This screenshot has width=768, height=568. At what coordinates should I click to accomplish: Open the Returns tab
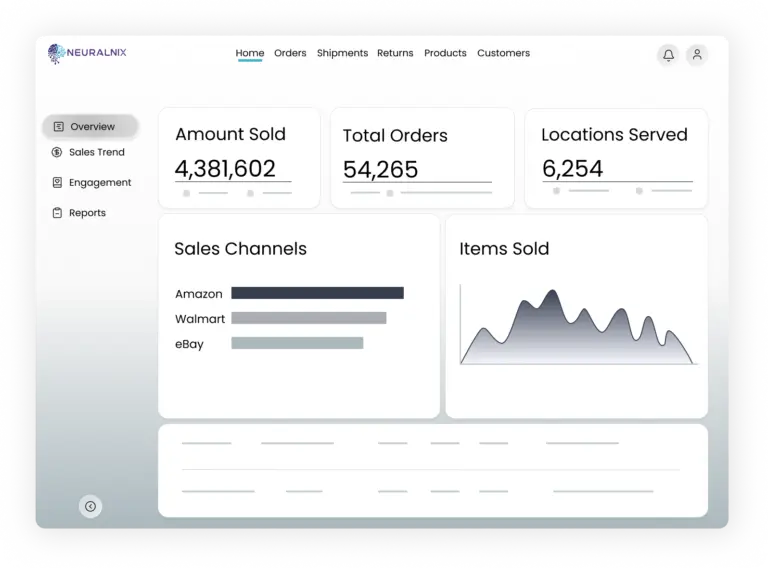point(395,53)
